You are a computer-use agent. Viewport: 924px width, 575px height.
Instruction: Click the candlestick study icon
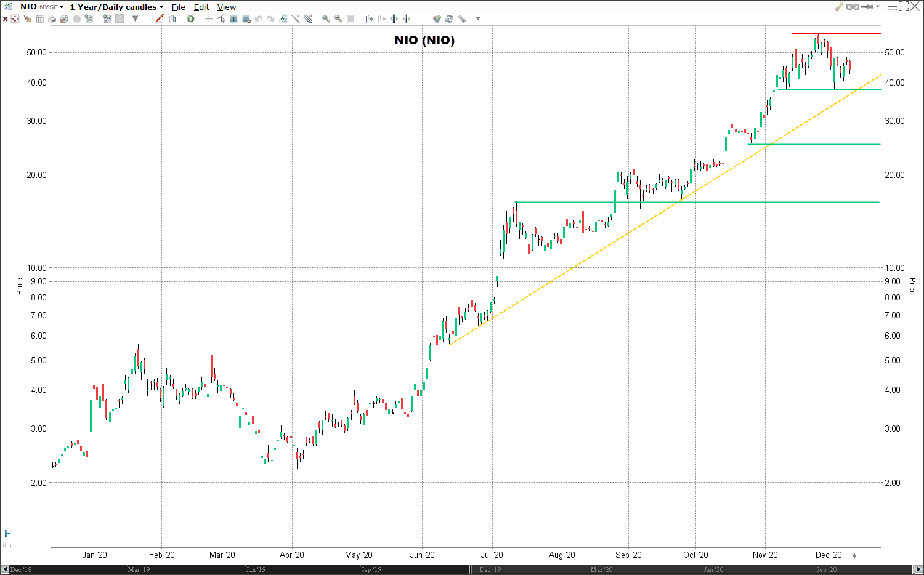tap(283, 19)
